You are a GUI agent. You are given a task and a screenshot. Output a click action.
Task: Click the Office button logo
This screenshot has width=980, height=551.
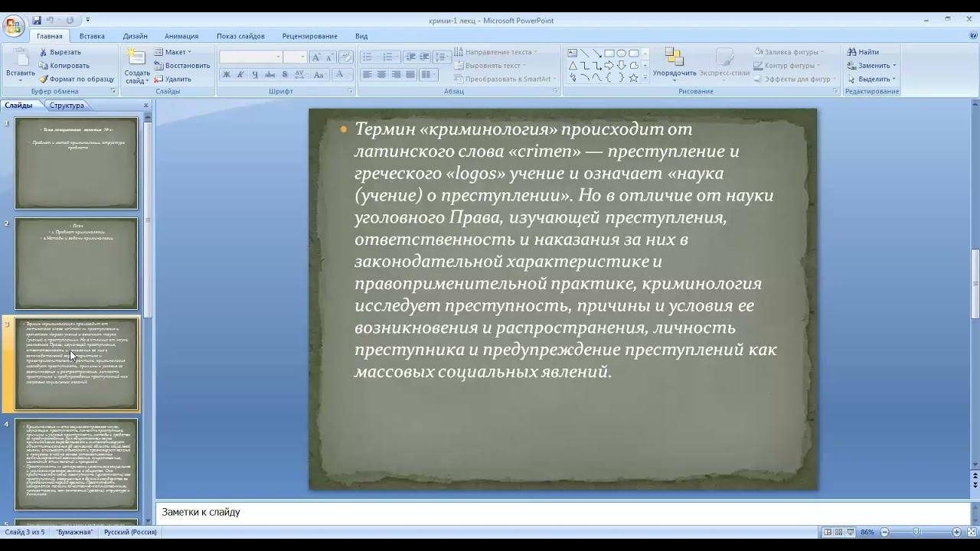click(x=14, y=27)
